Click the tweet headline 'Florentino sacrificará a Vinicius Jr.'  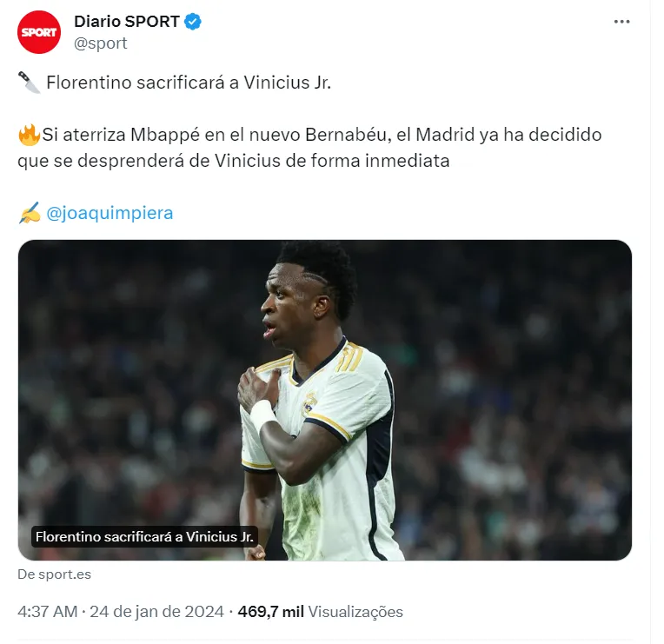click(x=189, y=83)
